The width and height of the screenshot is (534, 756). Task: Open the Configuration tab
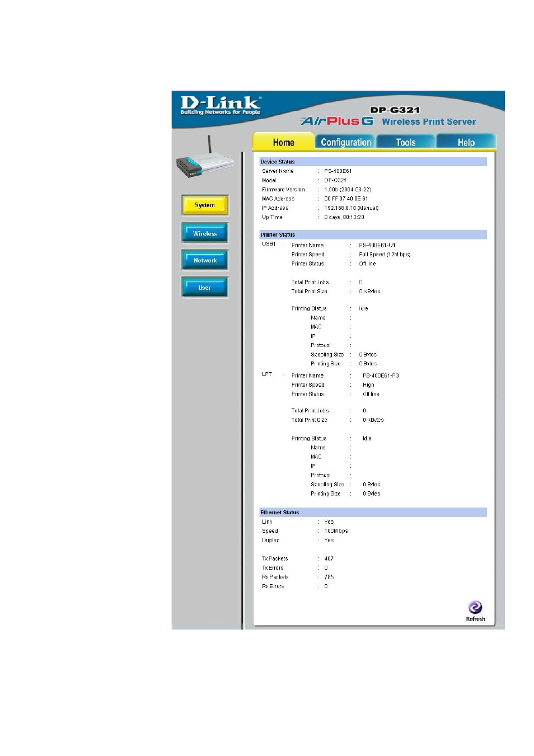[345, 142]
